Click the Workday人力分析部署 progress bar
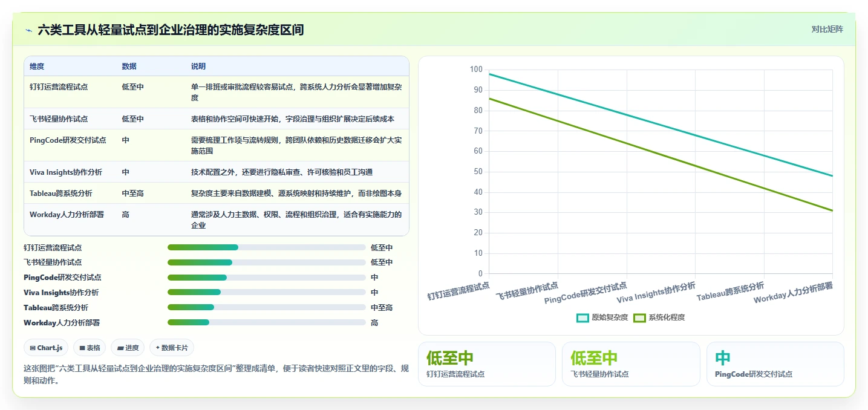This screenshot has width=868, height=410. pos(267,323)
